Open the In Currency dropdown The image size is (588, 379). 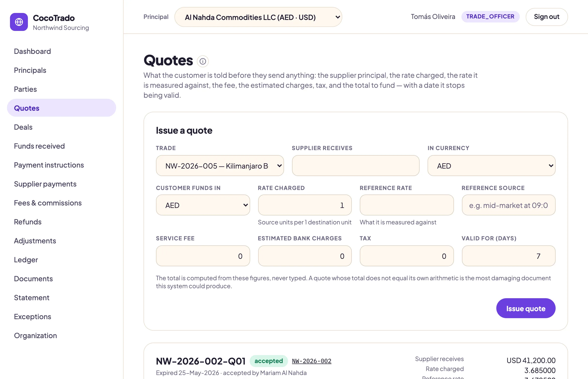pos(491,166)
